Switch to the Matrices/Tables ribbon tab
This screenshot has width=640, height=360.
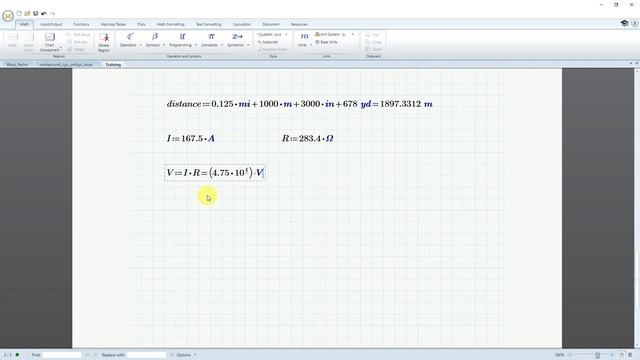(113, 24)
